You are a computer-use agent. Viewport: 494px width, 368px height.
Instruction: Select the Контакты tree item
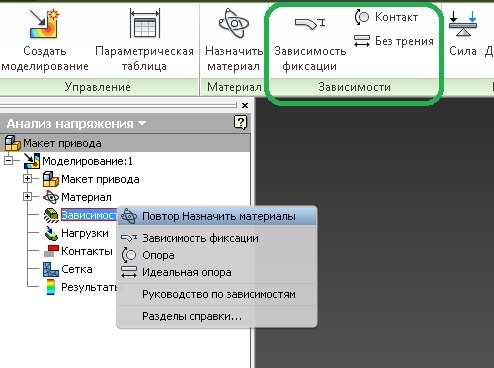pos(87,251)
